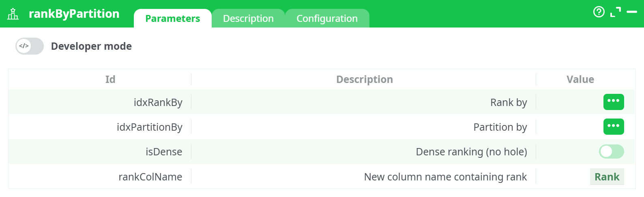Image resolution: width=644 pixels, height=197 pixels.
Task: Enable the Dense ranking toggle
Action: pos(611,152)
